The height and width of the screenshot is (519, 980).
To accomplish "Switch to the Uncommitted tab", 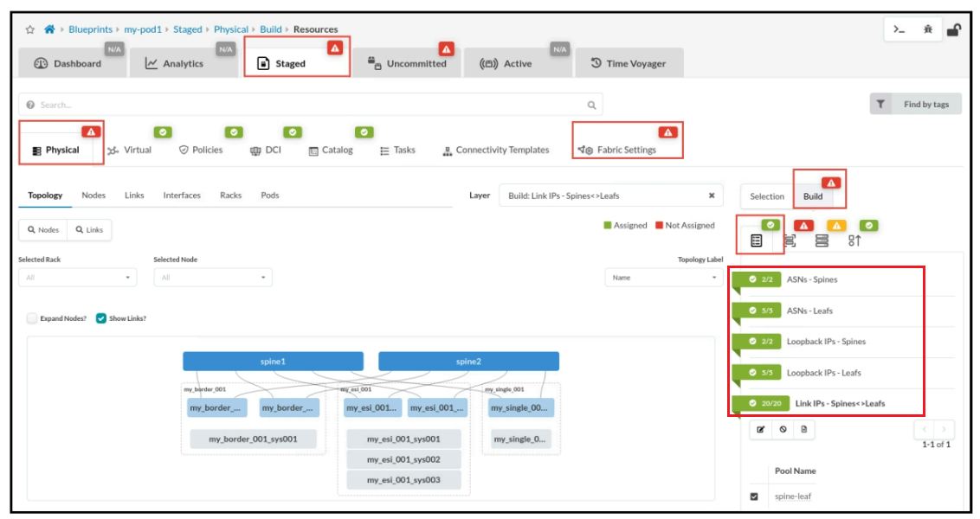I will (x=407, y=63).
